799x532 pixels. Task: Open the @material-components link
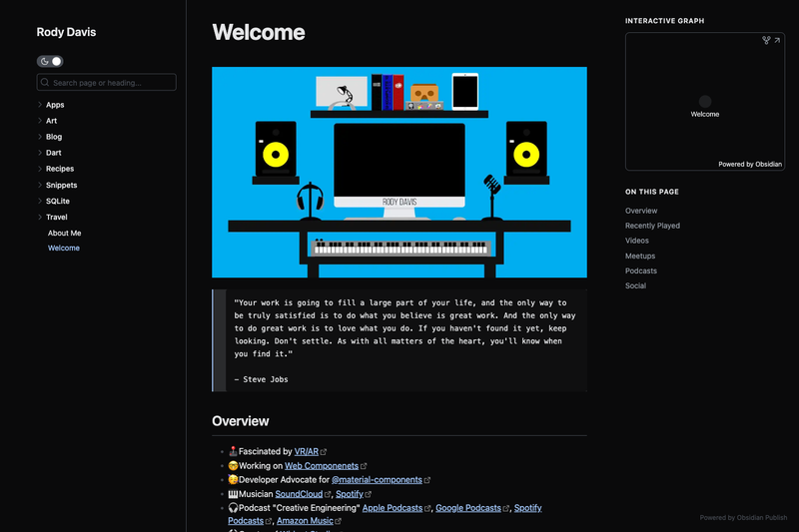point(377,479)
